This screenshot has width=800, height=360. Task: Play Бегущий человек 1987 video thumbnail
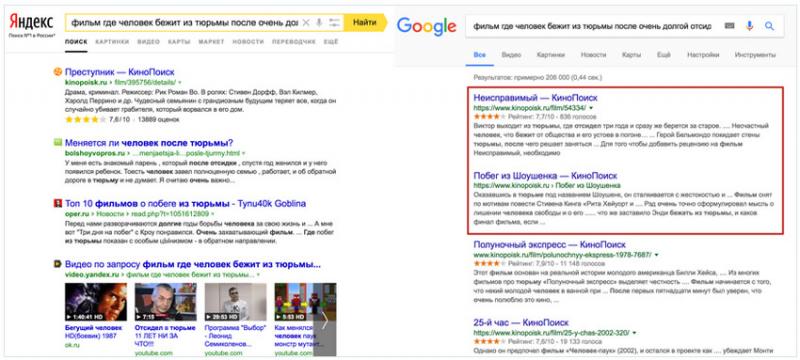[x=96, y=302]
